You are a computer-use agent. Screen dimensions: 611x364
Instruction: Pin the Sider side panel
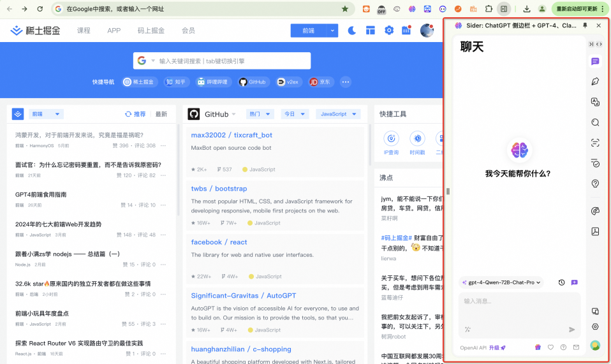tap(585, 25)
